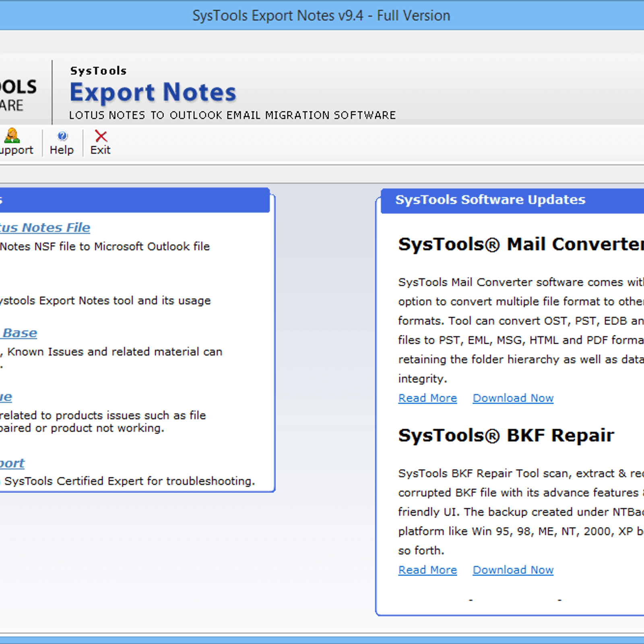
Task: Open the Lotus Notes File link
Action: [45, 227]
